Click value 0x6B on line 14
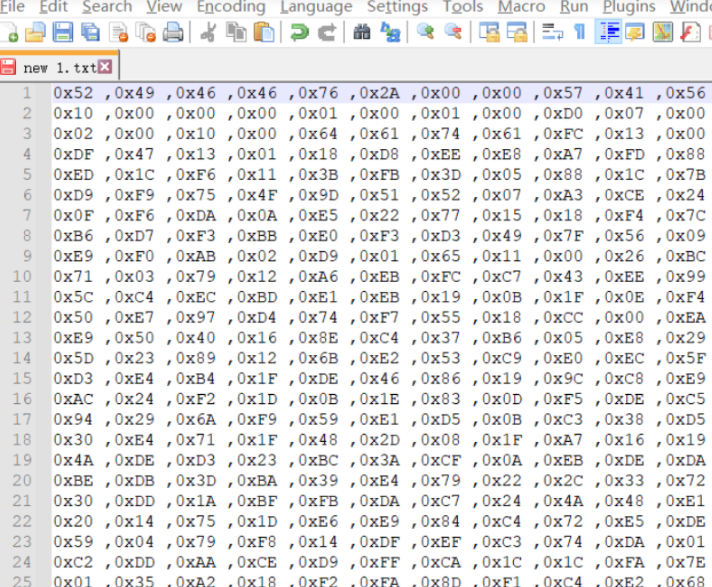 click(x=318, y=358)
